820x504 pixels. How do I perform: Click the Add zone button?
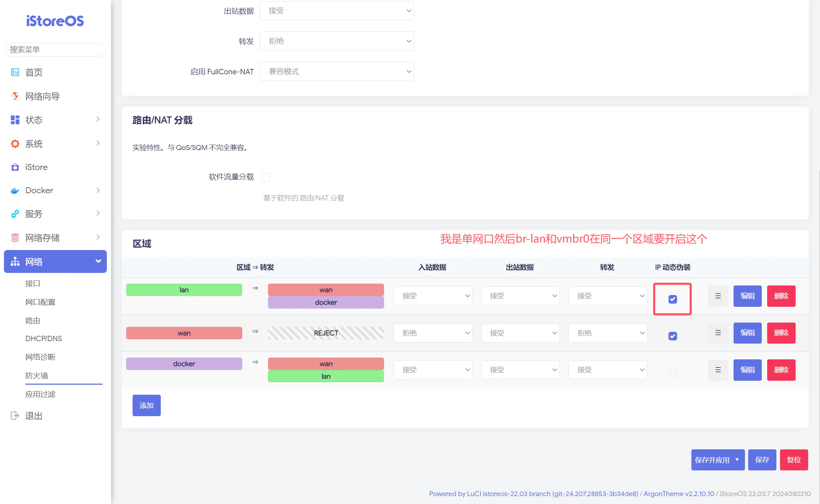[146, 405]
